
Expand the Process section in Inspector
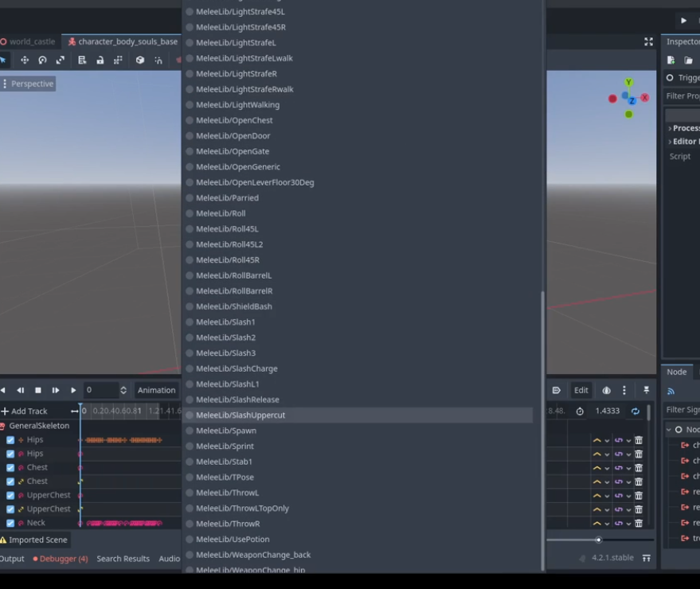tap(684, 128)
